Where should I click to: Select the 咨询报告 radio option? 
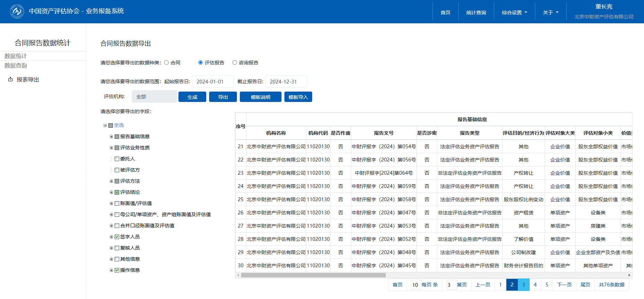(235, 63)
